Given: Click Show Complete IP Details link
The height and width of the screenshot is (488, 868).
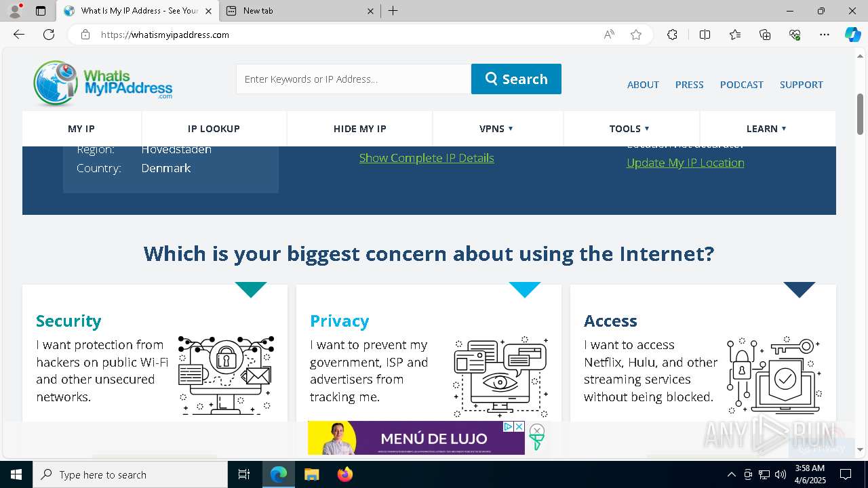Looking at the screenshot, I should tap(427, 158).
